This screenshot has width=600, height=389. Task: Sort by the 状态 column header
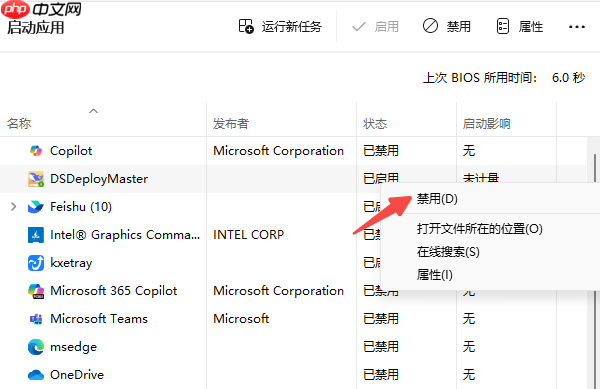(375, 124)
